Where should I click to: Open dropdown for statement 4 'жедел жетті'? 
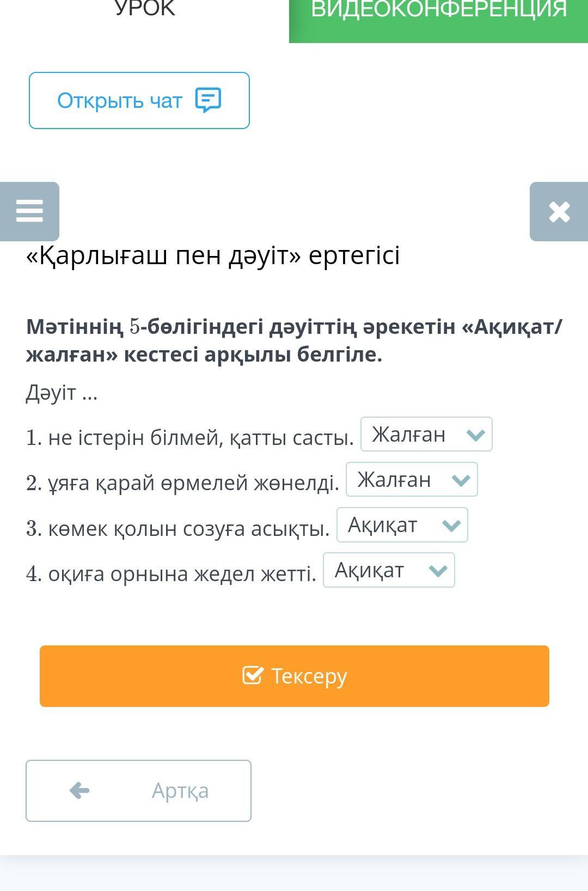pos(389,570)
